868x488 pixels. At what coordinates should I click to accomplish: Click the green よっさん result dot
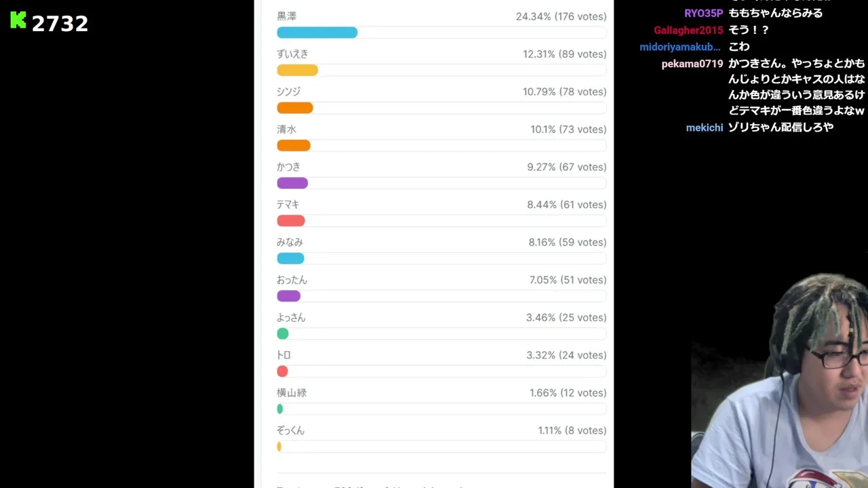[283, 333]
